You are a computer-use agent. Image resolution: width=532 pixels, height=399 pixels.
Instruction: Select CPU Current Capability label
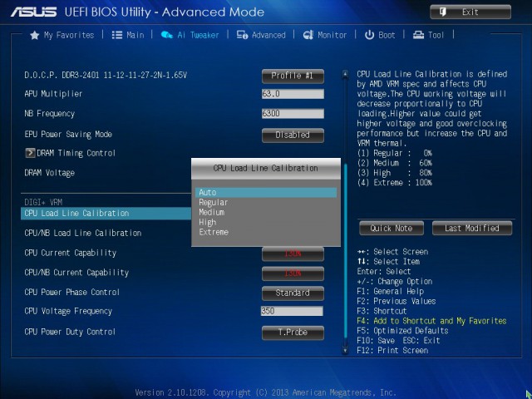[x=70, y=253]
